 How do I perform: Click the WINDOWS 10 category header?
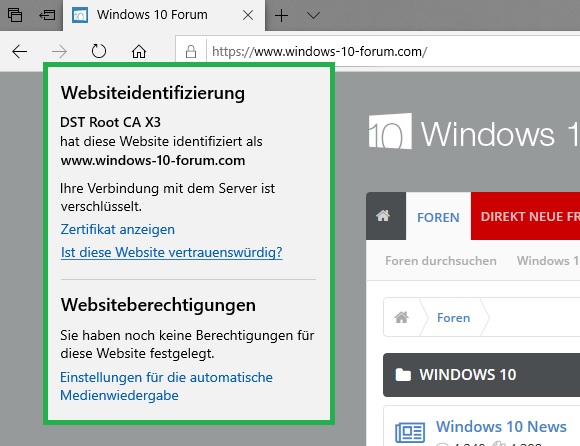point(481,375)
